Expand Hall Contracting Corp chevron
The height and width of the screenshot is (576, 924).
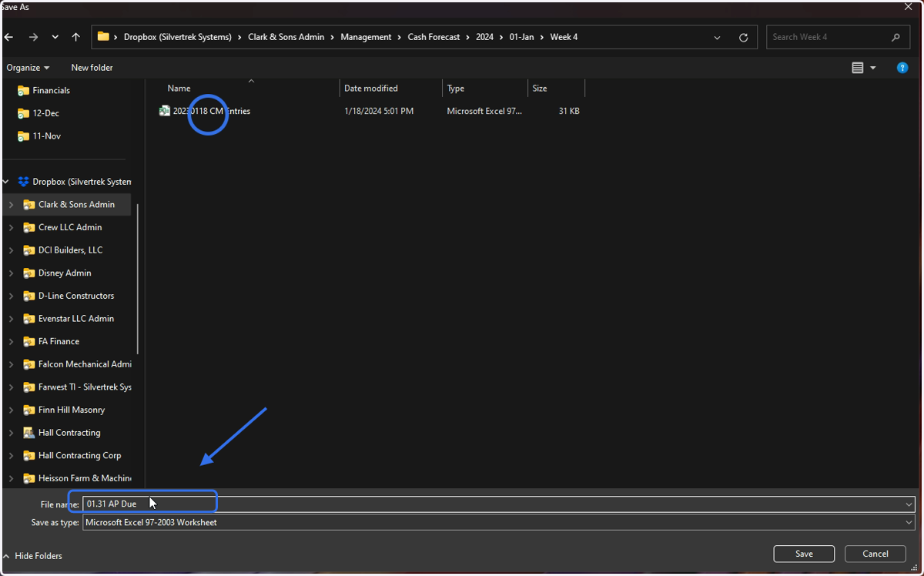pos(11,456)
